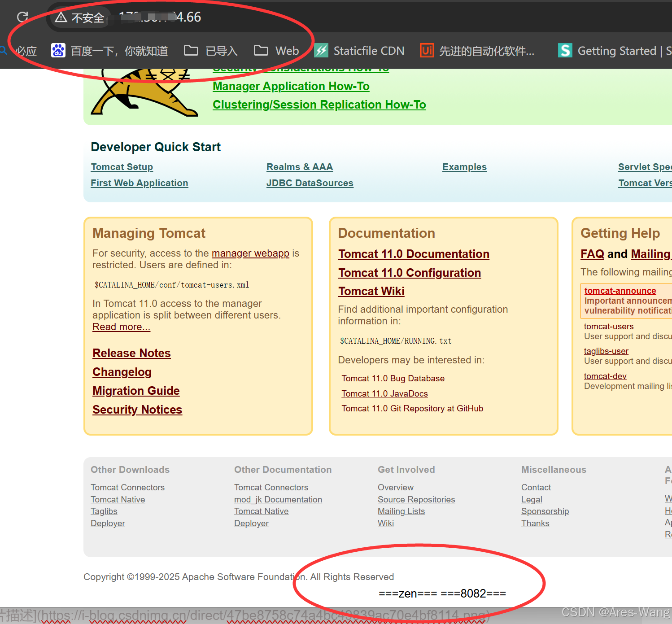
Task: Click the ===zen=== ===8082=== footer text
Action: [x=442, y=593]
